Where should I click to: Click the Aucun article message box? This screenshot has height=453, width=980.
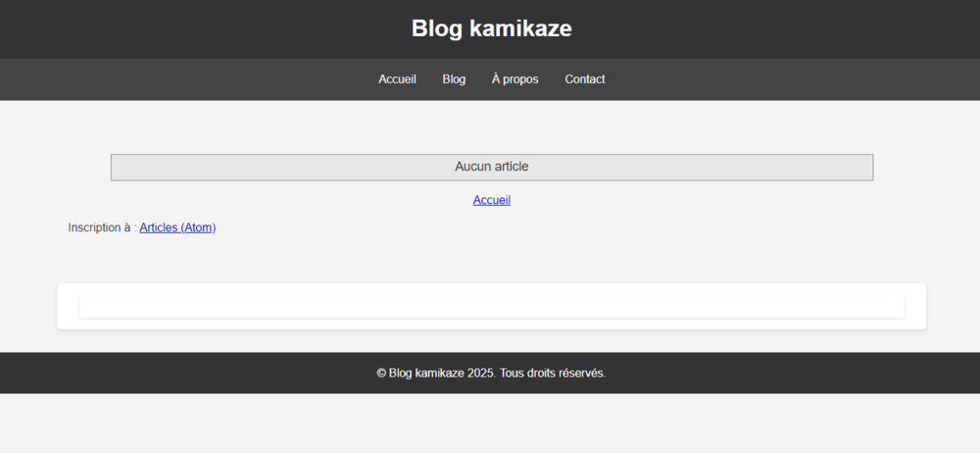point(491,168)
